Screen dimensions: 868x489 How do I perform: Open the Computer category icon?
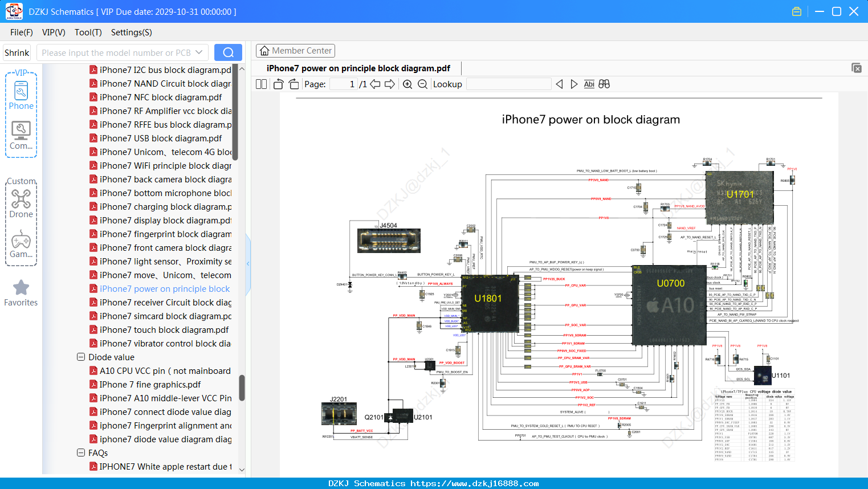[x=21, y=135]
